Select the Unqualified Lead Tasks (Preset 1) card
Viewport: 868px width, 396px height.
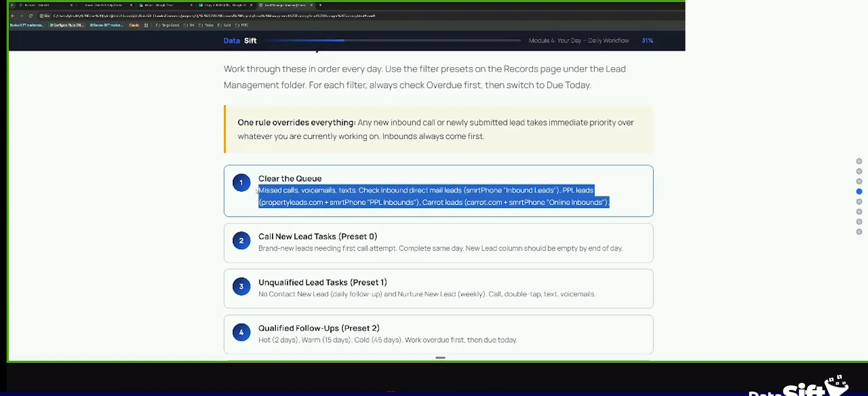pyautogui.click(x=439, y=288)
